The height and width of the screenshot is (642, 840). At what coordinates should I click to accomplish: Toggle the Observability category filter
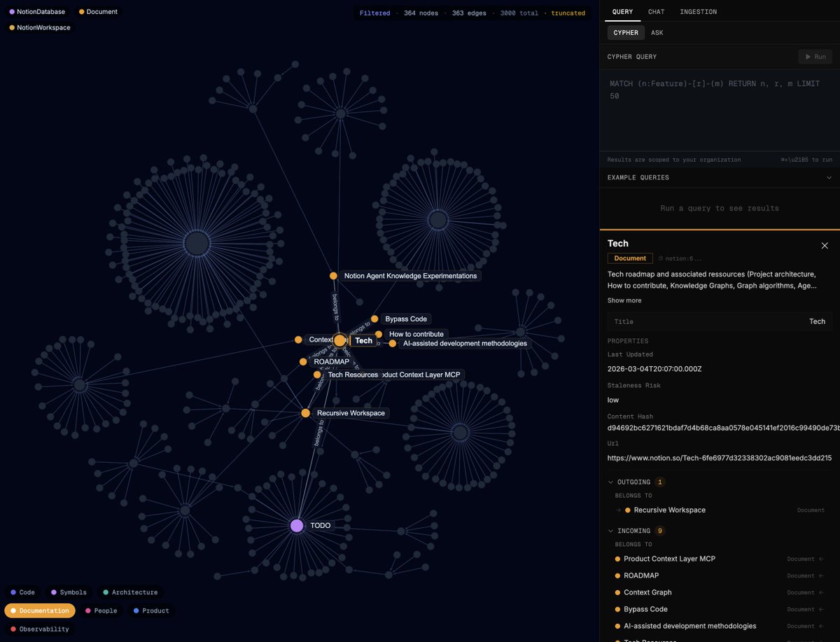pyautogui.click(x=40, y=629)
